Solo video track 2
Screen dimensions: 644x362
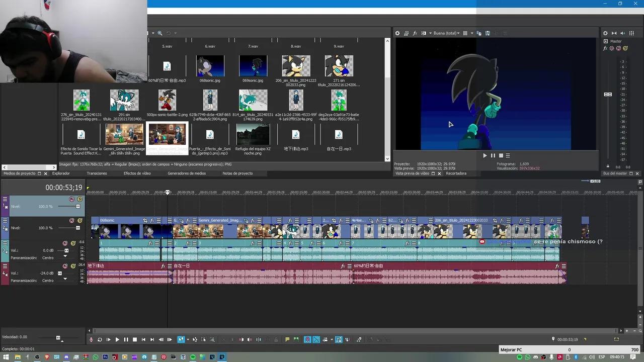80,221
